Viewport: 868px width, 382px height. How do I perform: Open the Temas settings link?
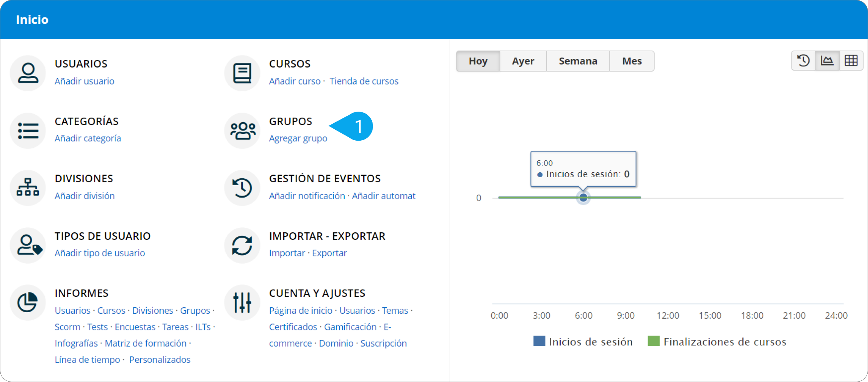395,310
